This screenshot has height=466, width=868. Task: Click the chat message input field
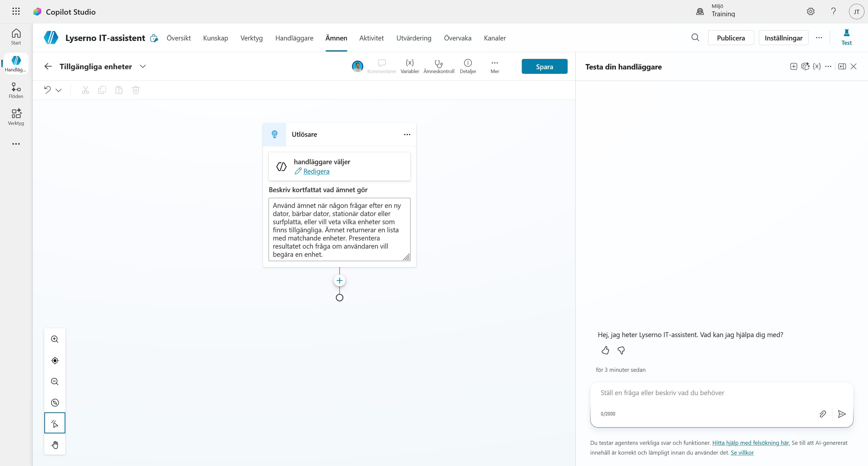721,393
